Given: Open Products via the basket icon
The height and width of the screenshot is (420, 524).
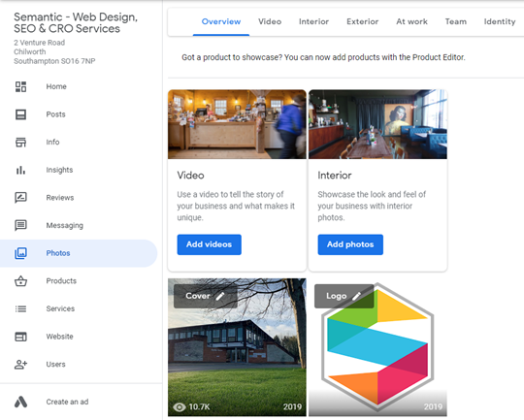Looking at the screenshot, I should tap(20, 280).
